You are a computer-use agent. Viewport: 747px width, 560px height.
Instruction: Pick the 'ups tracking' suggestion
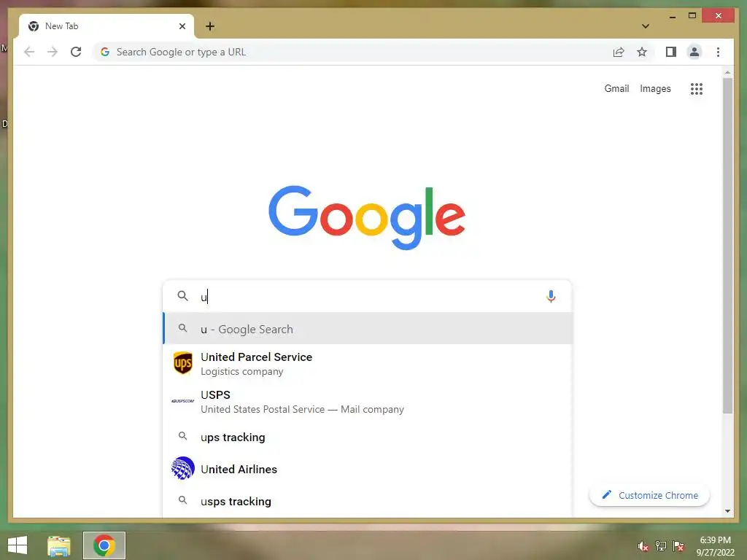368,437
